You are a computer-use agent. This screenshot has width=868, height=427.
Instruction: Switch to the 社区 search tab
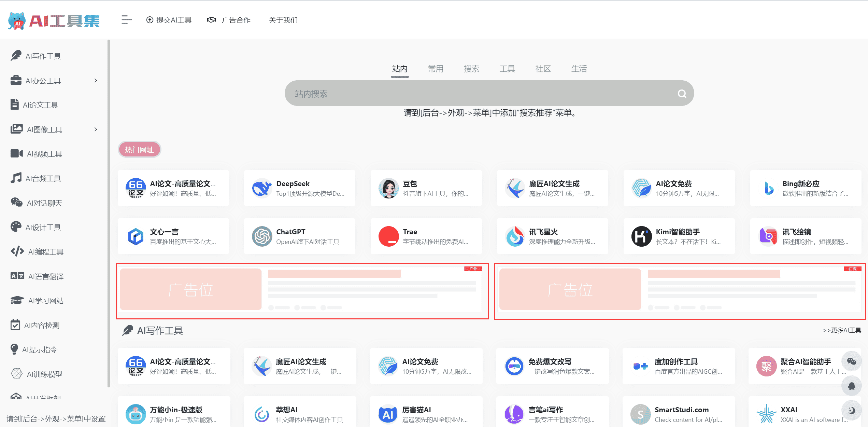coord(543,69)
